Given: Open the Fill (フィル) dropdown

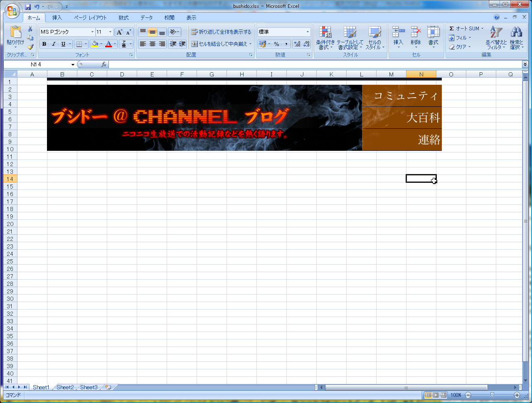Looking at the screenshot, I should pos(460,38).
